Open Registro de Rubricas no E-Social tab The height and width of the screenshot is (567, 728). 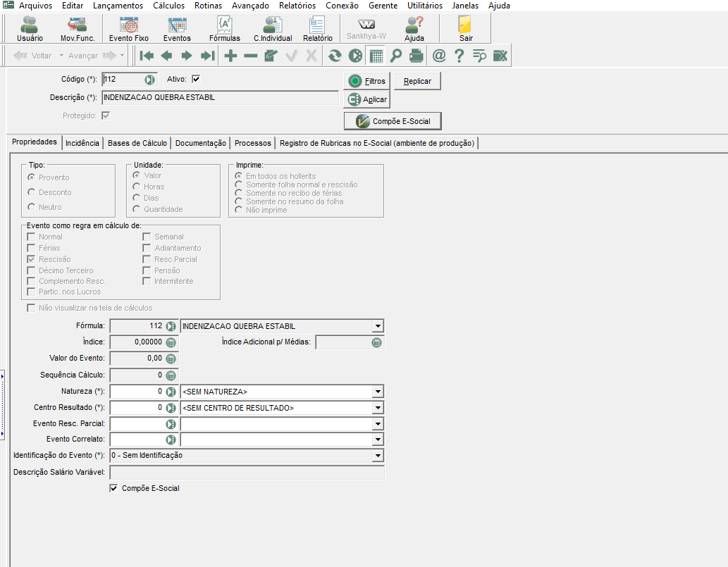pyautogui.click(x=376, y=143)
